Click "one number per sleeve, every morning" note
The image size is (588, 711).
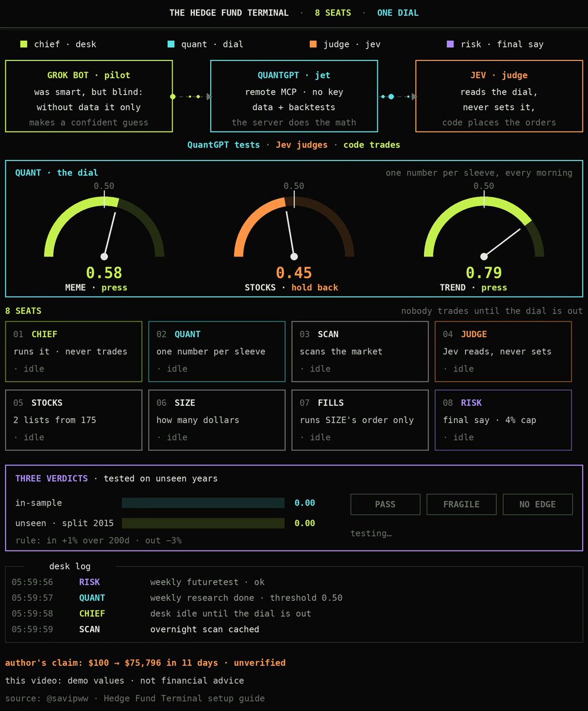479,173
